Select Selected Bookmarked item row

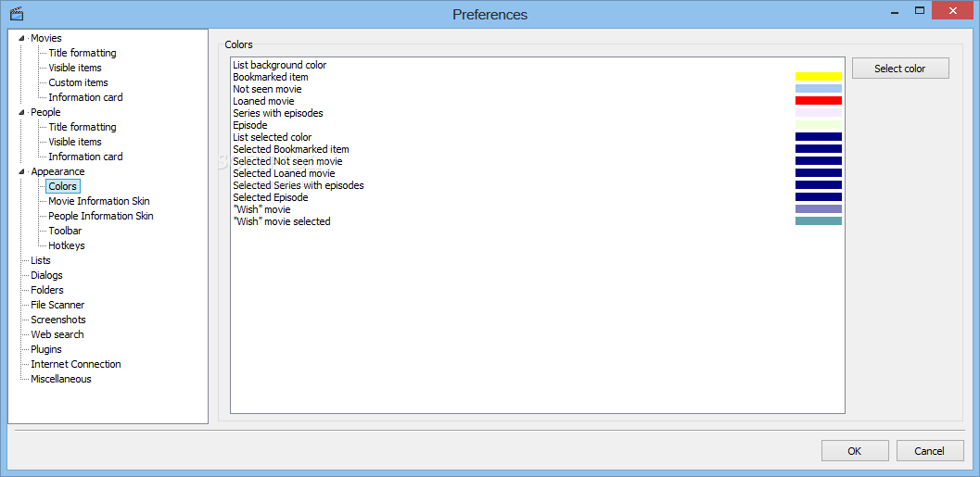(538, 149)
